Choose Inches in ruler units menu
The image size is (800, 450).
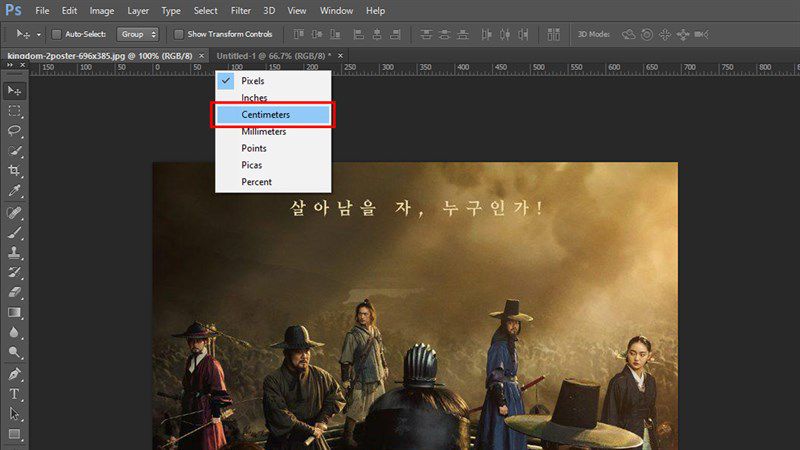click(x=273, y=97)
